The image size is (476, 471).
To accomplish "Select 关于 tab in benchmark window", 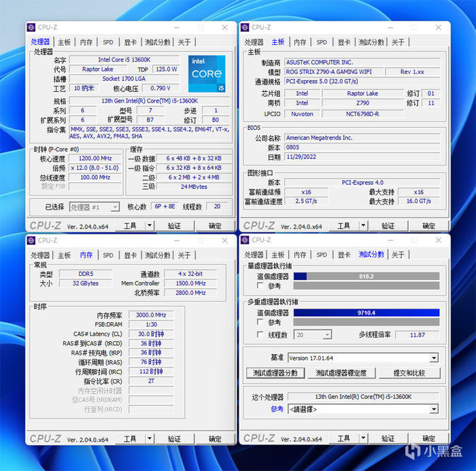I will point(398,255).
